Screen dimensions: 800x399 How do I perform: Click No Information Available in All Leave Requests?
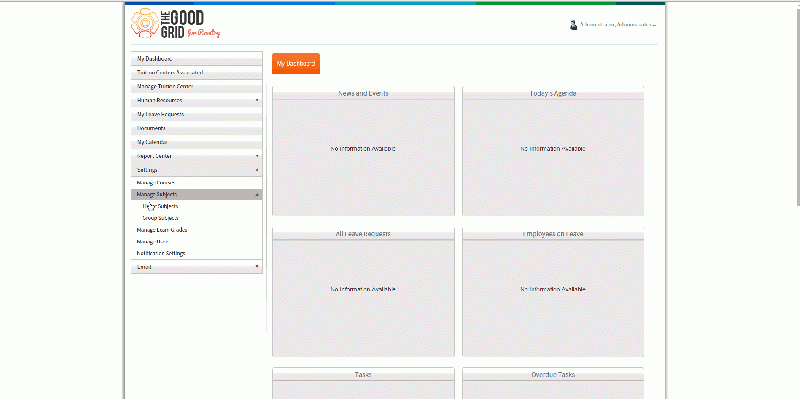pos(363,289)
